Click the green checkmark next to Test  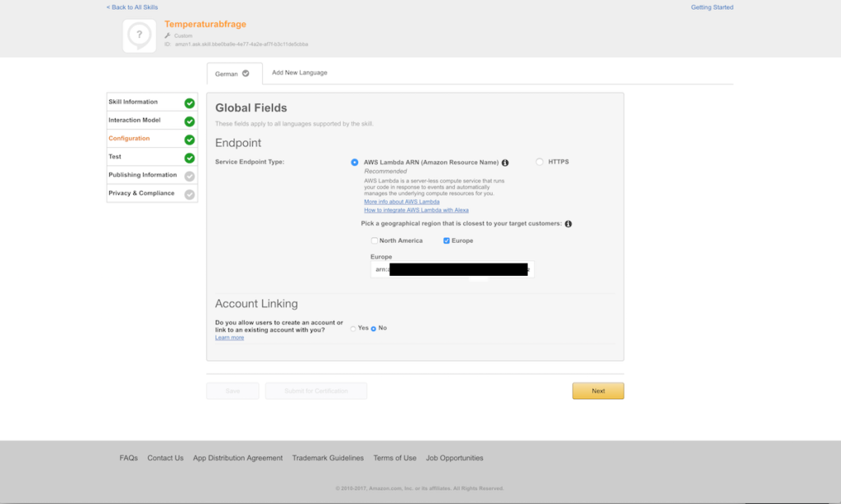click(x=190, y=156)
